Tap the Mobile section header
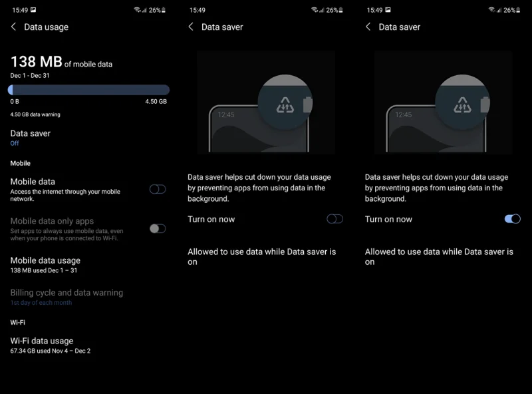This screenshot has width=532, height=394. tap(21, 163)
